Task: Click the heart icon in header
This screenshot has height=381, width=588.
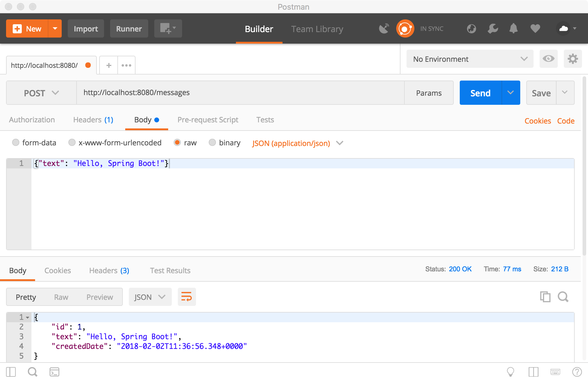Action: pyautogui.click(x=535, y=29)
